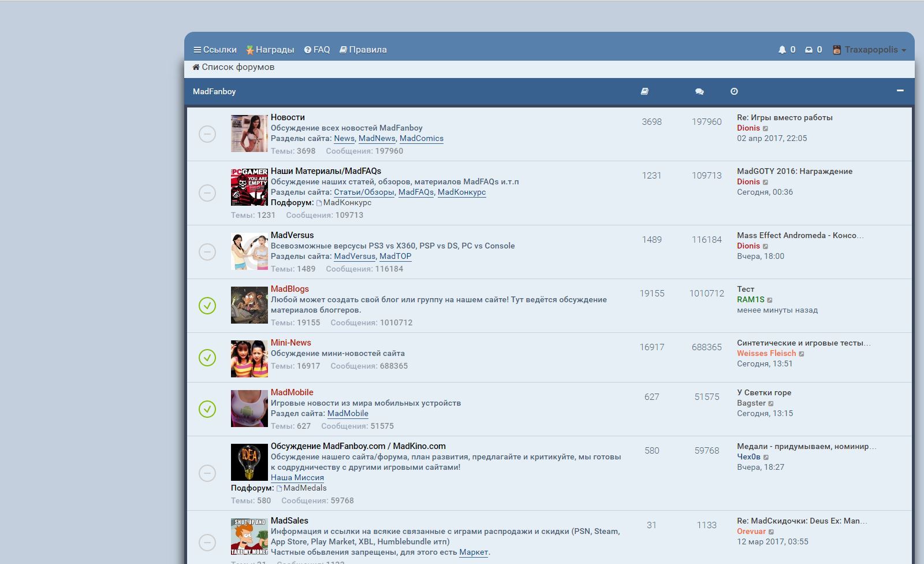This screenshot has width=924, height=564.
Task: Click the Новости forum thumbnail image
Action: click(249, 133)
